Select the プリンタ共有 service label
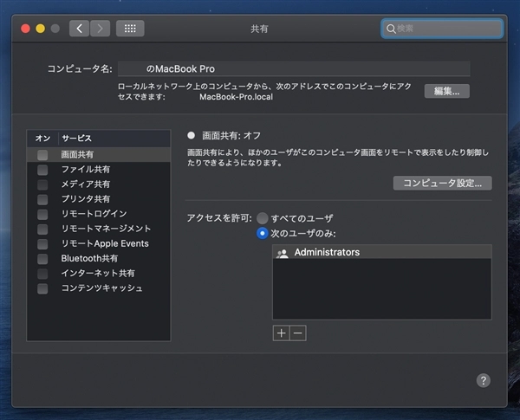520x420 pixels. tap(86, 199)
